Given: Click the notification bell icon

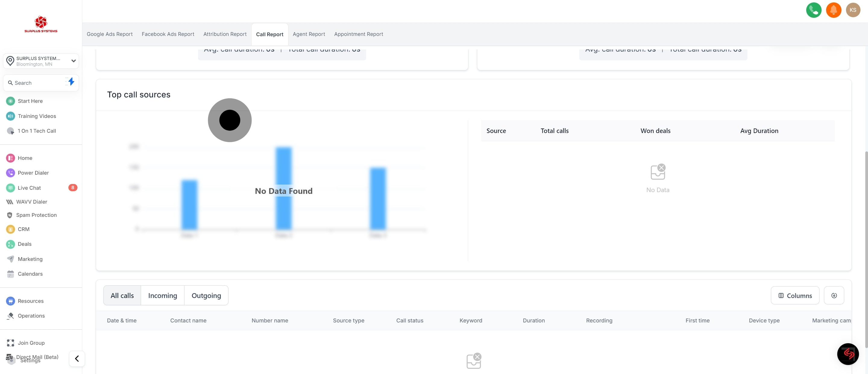Looking at the screenshot, I should (x=834, y=10).
